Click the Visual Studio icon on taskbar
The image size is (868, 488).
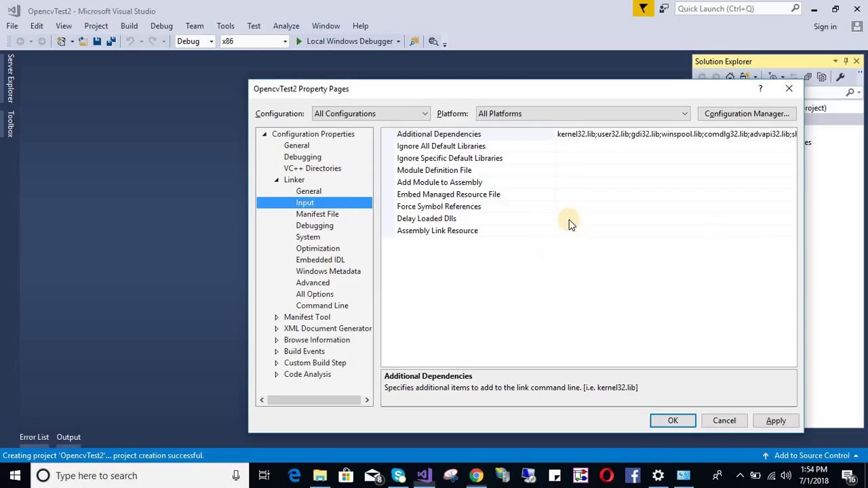click(425, 475)
